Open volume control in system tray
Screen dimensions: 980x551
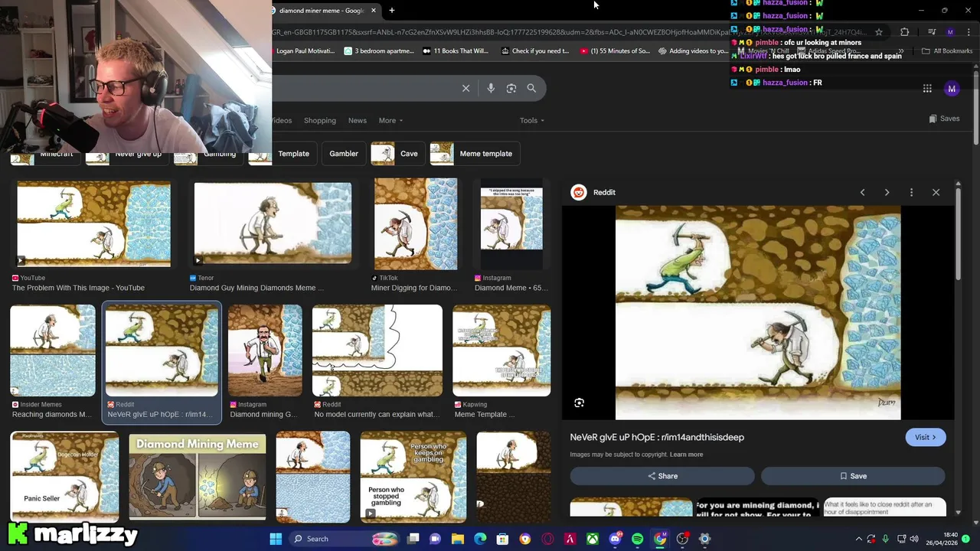pos(914,539)
